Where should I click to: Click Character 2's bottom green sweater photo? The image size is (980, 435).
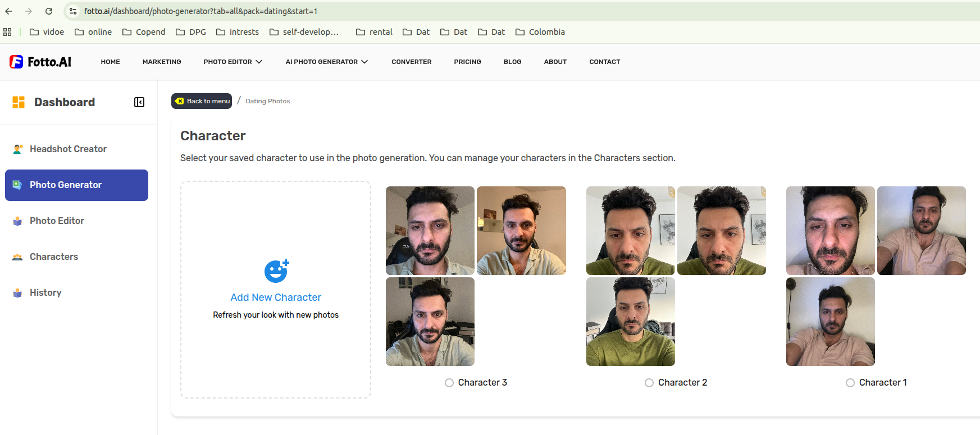coord(631,322)
